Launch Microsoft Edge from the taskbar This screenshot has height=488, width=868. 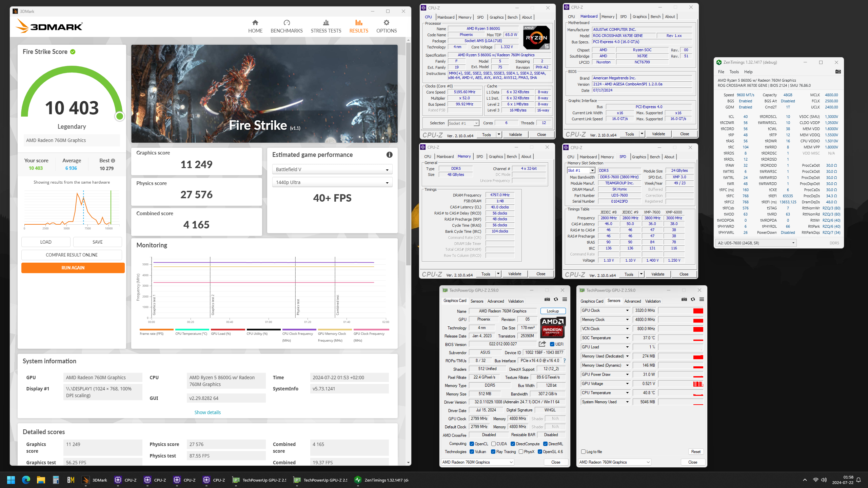[x=26, y=480]
